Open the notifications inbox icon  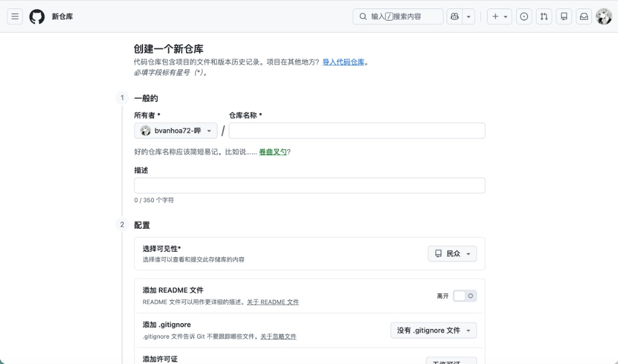point(584,16)
